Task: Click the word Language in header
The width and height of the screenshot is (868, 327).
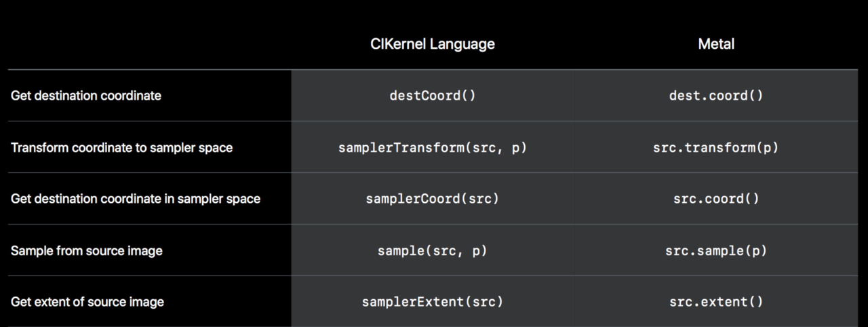Action: click(464, 45)
